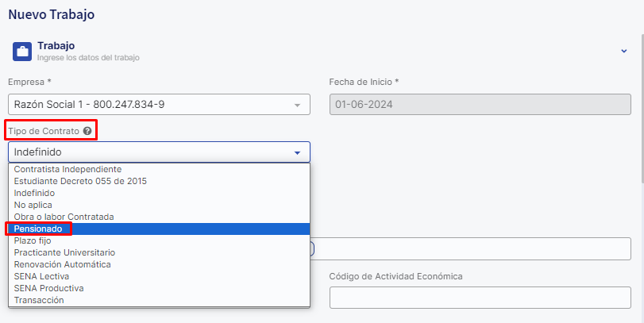Screen dimensions: 644x323
Task: Click the help icon beside Tipo de Contrato
Action: [87, 130]
